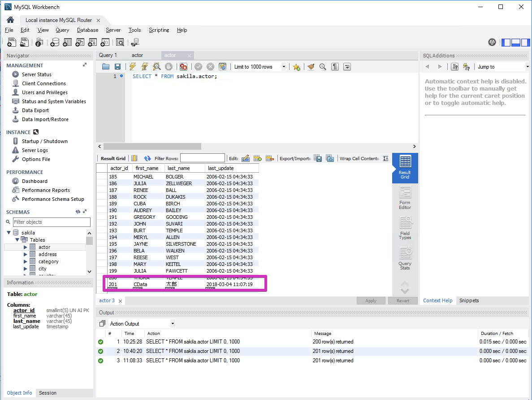Create a new table icon

click(x=68, y=42)
